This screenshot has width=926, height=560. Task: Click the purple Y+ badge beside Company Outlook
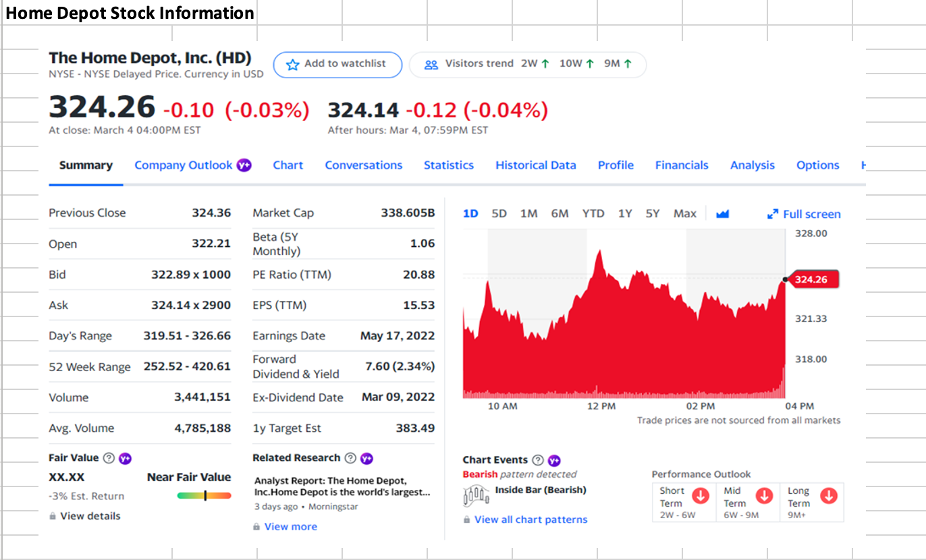[244, 165]
